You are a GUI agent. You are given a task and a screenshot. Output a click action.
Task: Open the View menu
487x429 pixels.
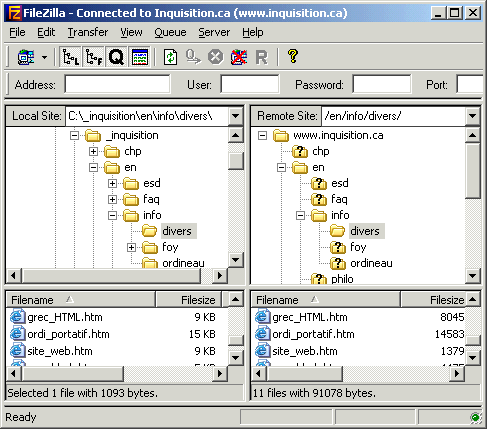pos(131,32)
